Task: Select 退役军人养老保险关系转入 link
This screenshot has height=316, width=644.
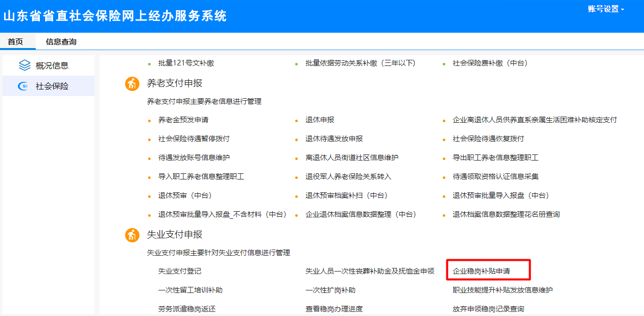Action: tap(348, 176)
